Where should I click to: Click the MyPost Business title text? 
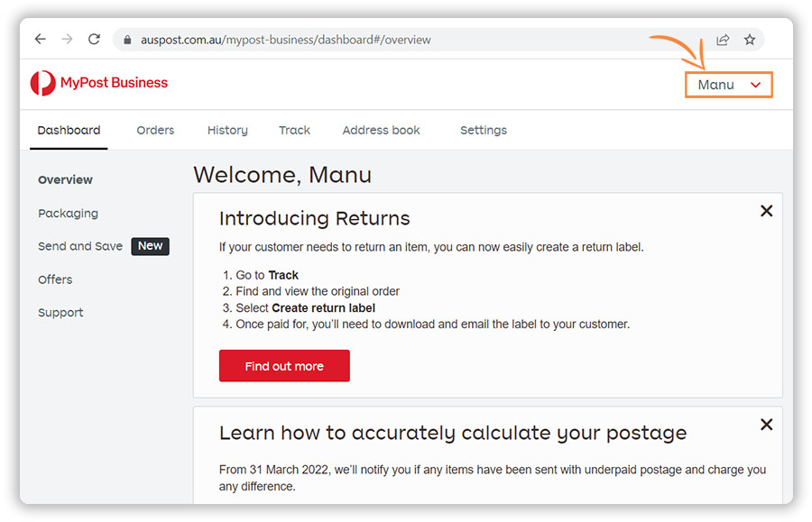(x=114, y=83)
